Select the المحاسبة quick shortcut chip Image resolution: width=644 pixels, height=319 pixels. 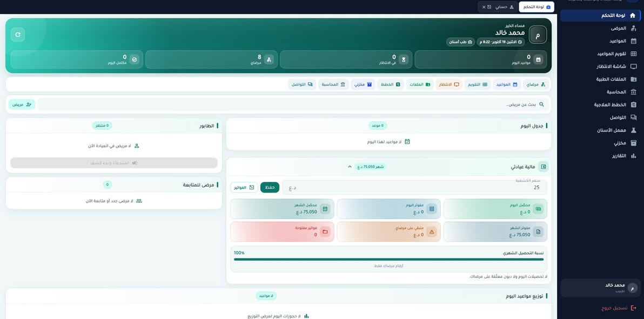click(x=333, y=84)
